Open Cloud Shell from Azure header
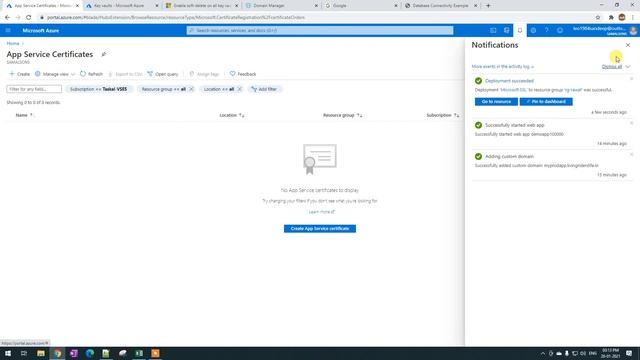 pos(493,30)
